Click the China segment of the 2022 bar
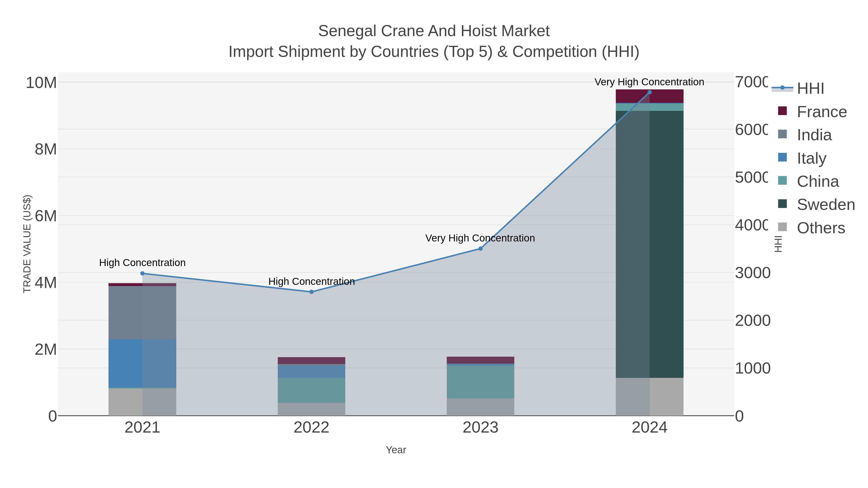 point(311,390)
